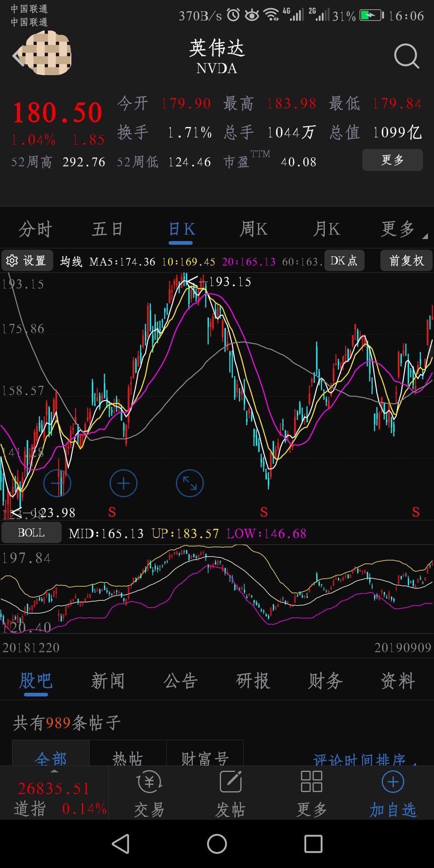Open chart settings gear button
This screenshot has width=434, height=868.
point(27,261)
